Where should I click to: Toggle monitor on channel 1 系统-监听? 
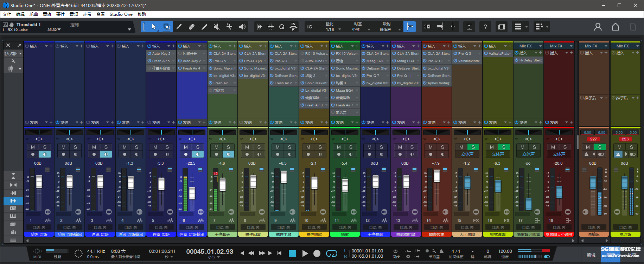[x=45, y=154]
